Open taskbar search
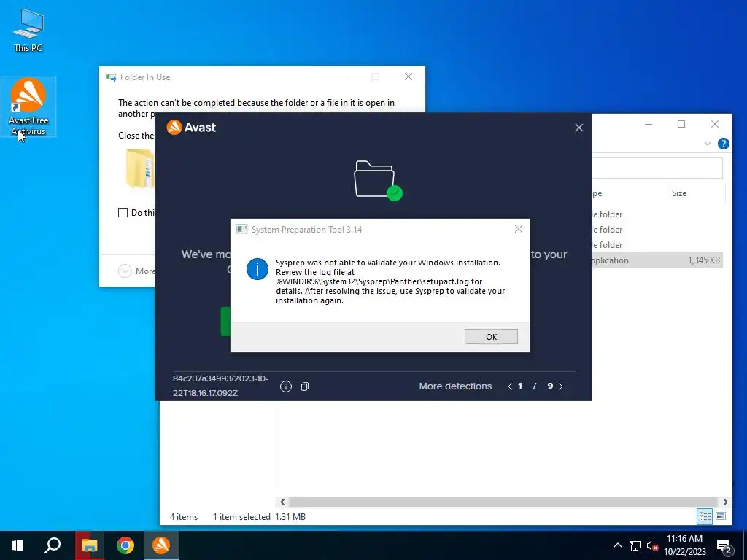Image resolution: width=747 pixels, height=560 pixels. [x=53, y=545]
